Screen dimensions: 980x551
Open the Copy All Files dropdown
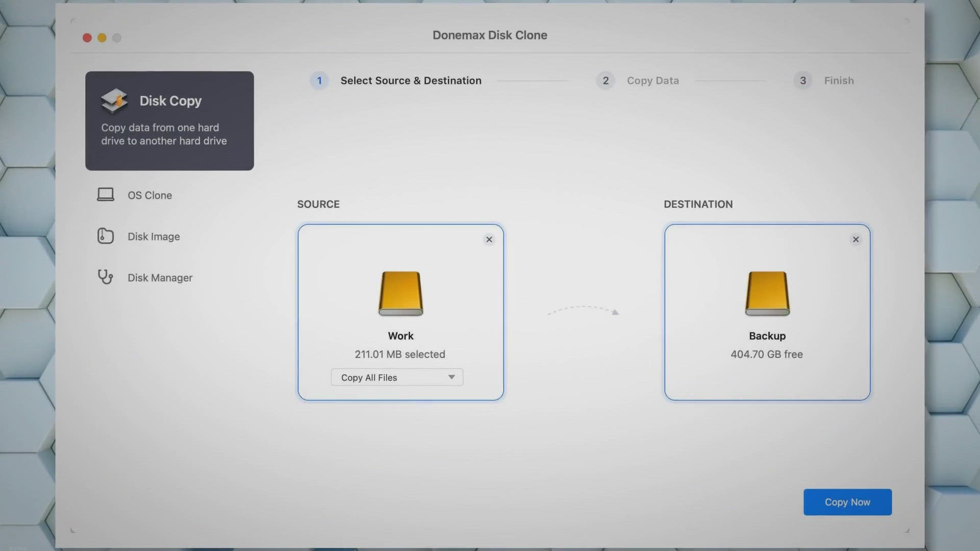coord(397,377)
